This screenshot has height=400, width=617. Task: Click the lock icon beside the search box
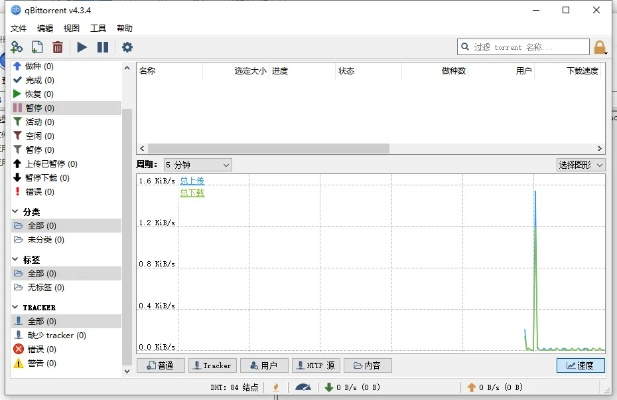click(x=600, y=47)
